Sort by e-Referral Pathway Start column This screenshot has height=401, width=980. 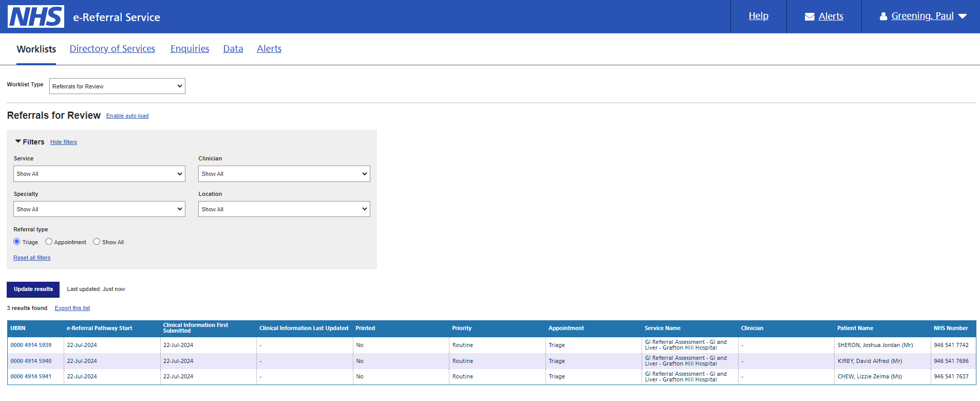(x=100, y=328)
